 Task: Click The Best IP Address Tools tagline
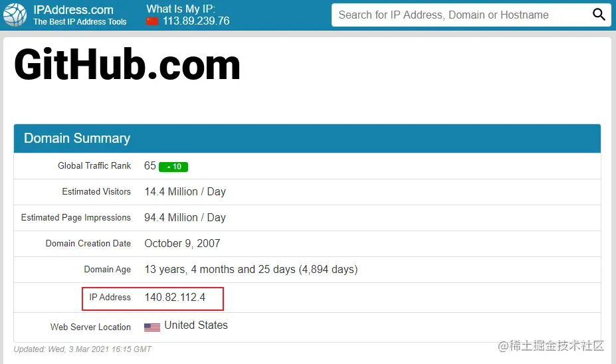[80, 22]
